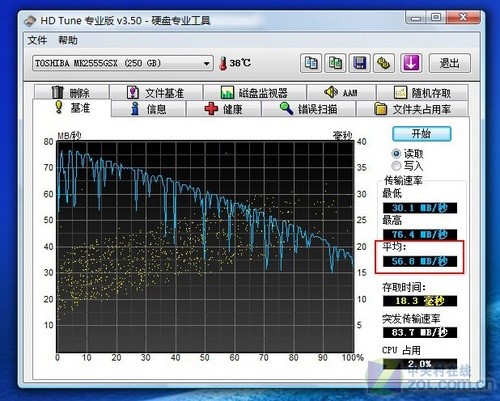The image size is (500, 401).
Task: Close the HD Tune window
Action: (x=463, y=18)
